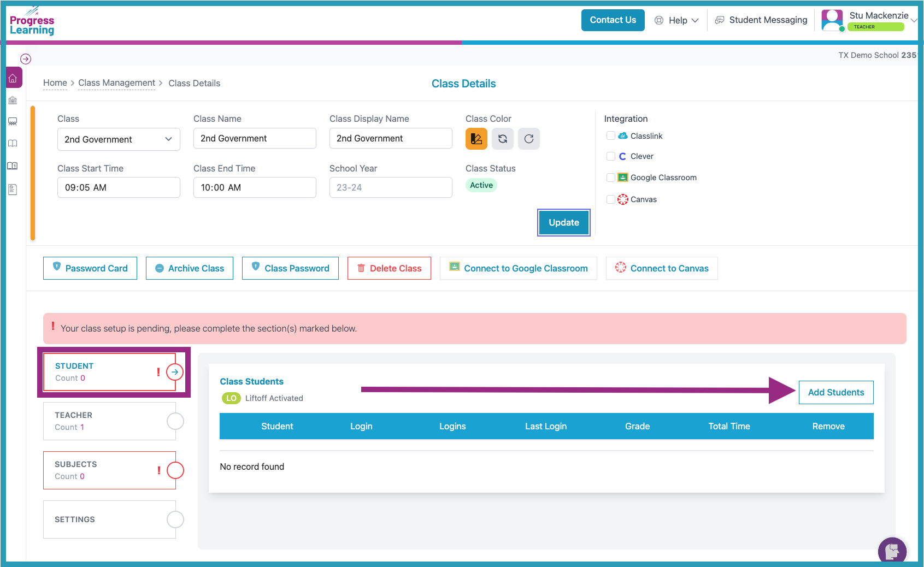Open the school building sidebar icon

13,101
